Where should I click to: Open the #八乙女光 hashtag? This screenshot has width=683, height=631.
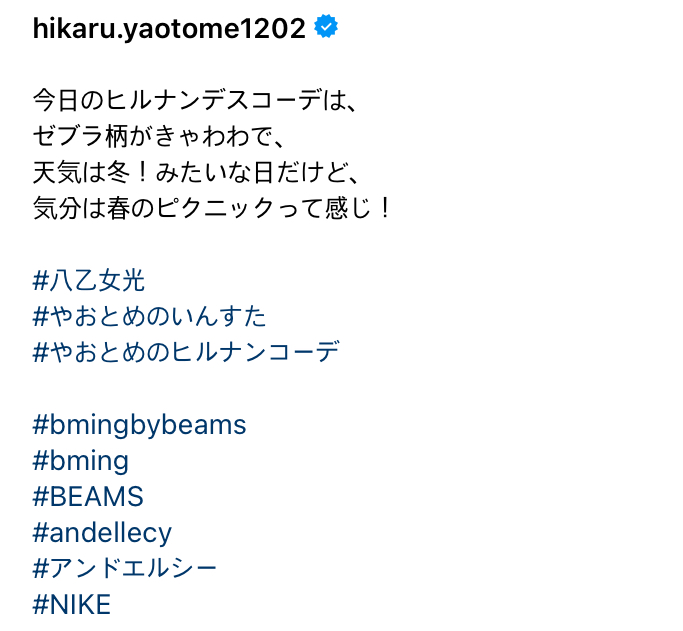[x=89, y=281]
